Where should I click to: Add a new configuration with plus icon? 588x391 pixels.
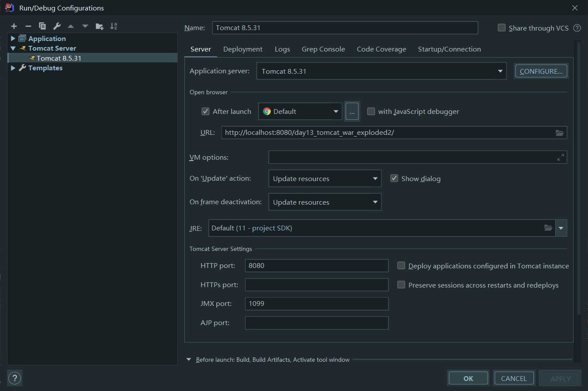point(14,26)
